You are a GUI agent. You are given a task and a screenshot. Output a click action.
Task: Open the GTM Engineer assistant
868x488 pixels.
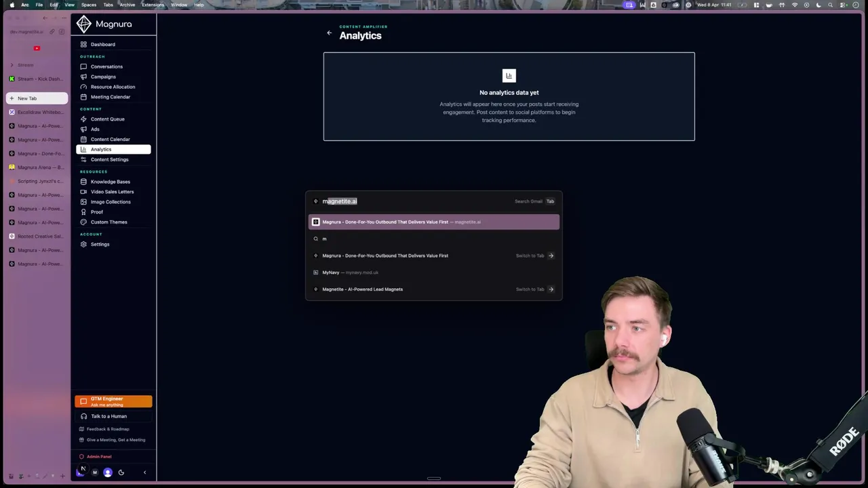[113, 401]
